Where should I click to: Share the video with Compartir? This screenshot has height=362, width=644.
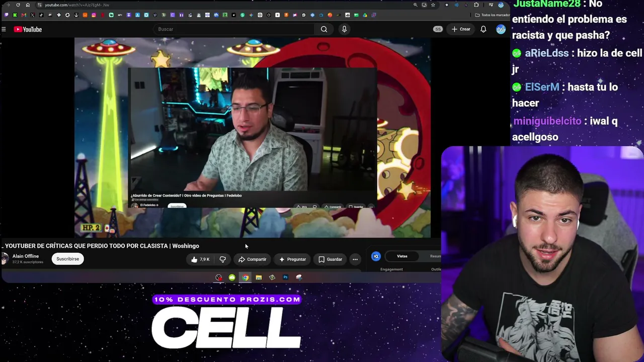pos(252,259)
